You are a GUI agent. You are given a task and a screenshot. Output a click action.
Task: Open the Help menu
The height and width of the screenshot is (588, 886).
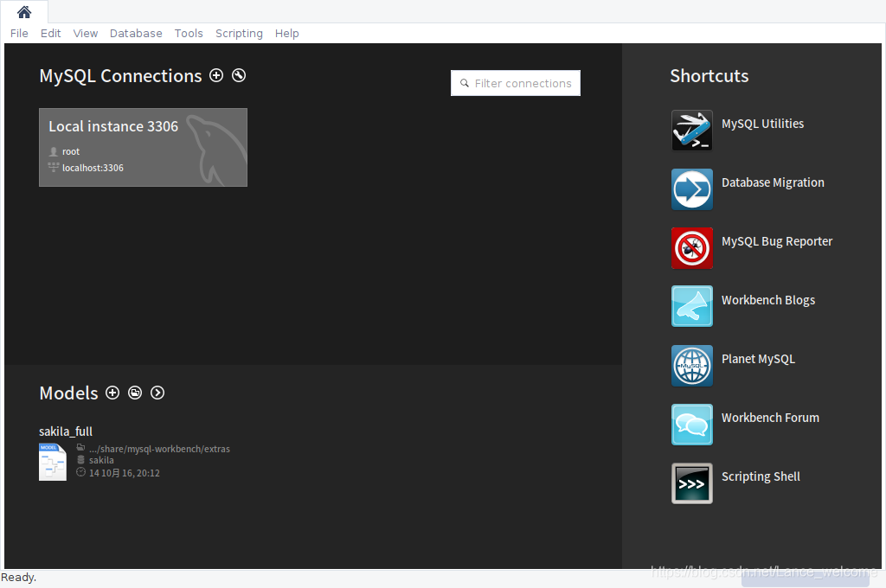tap(287, 34)
